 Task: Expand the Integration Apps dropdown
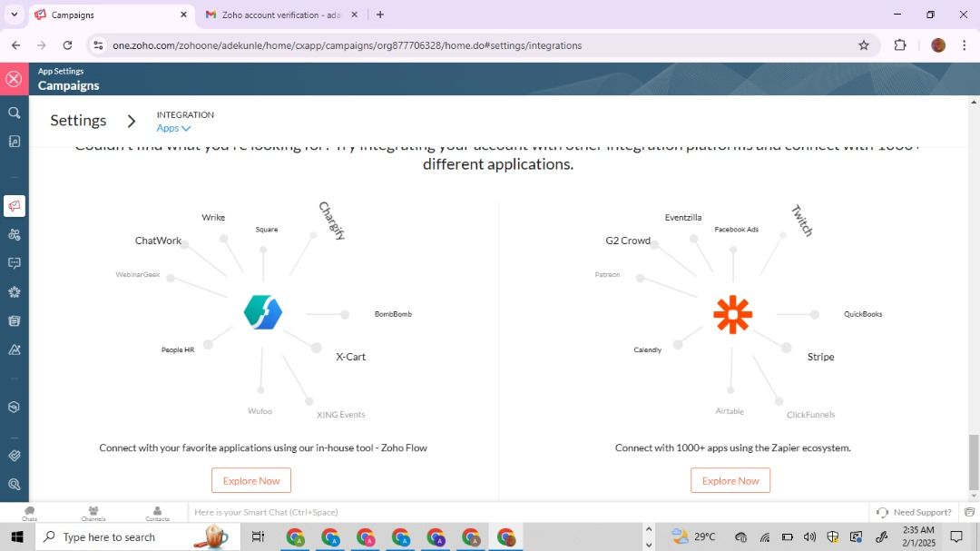point(173,128)
